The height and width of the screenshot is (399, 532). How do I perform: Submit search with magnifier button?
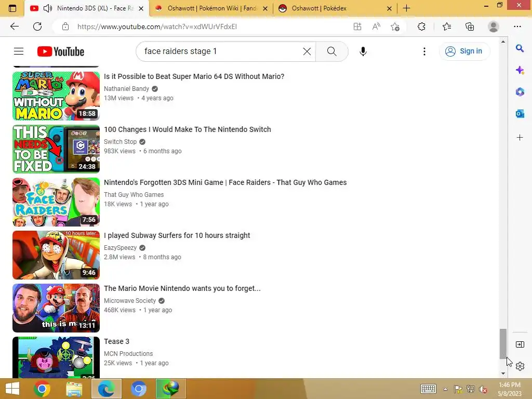click(332, 51)
